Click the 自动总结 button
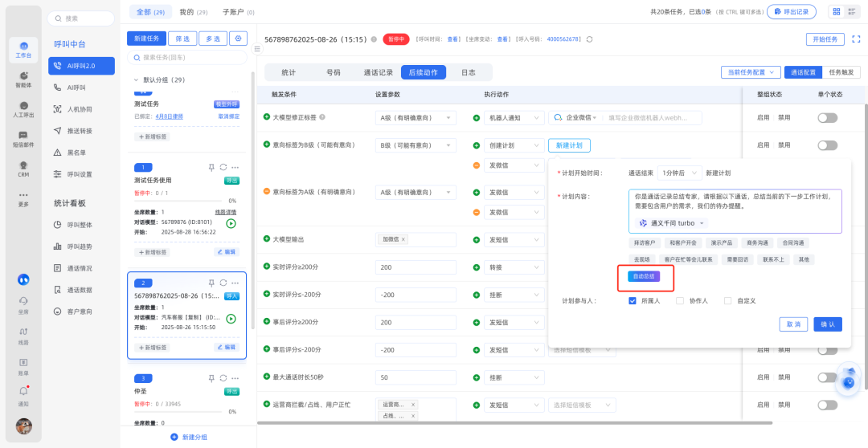 pos(644,276)
